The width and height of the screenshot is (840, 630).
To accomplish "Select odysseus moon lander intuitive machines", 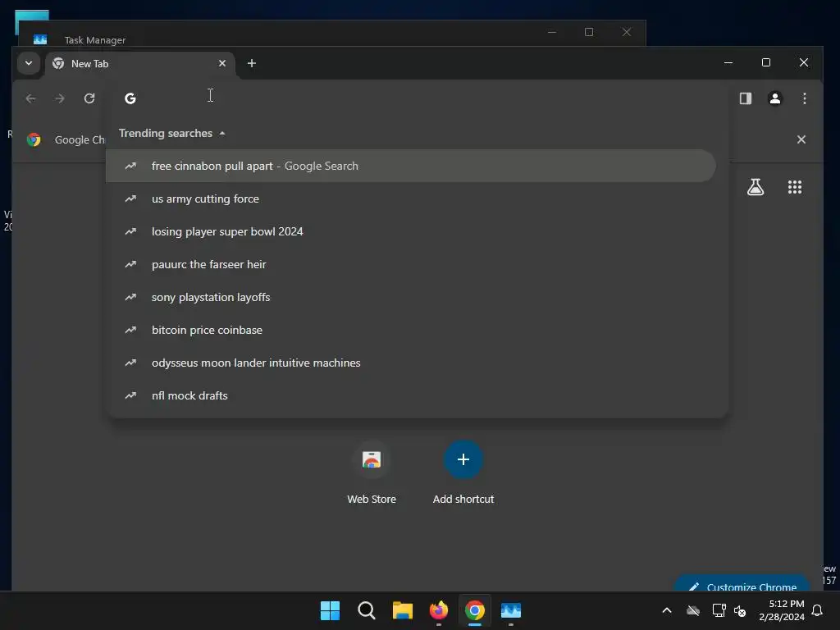I will [x=410, y=363].
